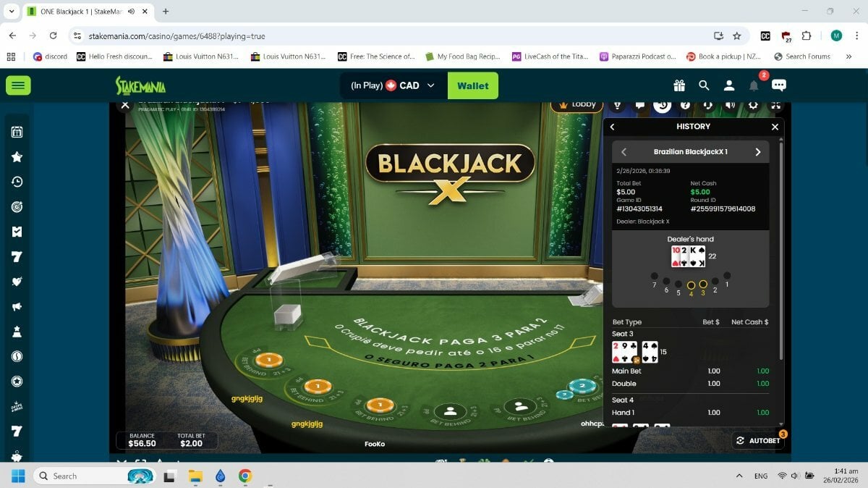Click the green Wallet button
The image size is (868, 488).
[x=472, y=85]
